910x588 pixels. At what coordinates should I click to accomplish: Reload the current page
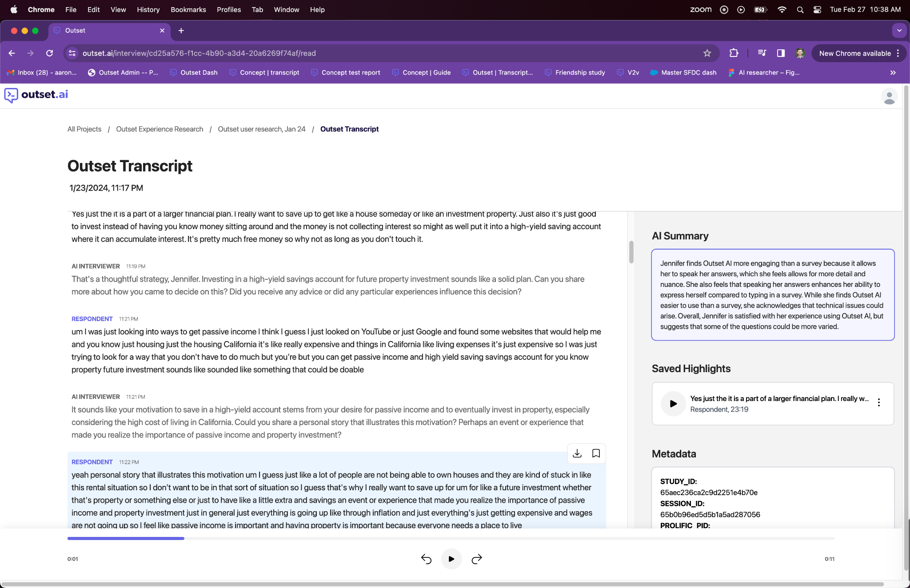point(49,53)
